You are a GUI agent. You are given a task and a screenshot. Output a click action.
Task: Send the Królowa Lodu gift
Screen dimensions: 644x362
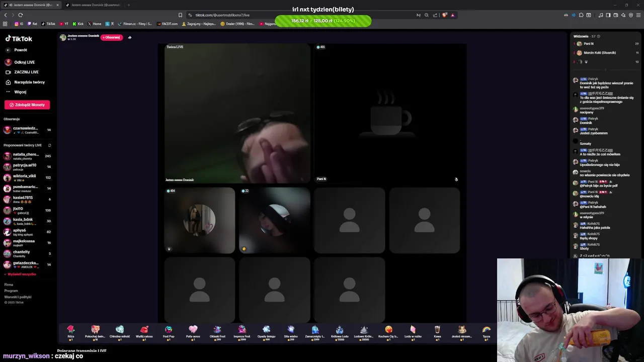(340, 332)
